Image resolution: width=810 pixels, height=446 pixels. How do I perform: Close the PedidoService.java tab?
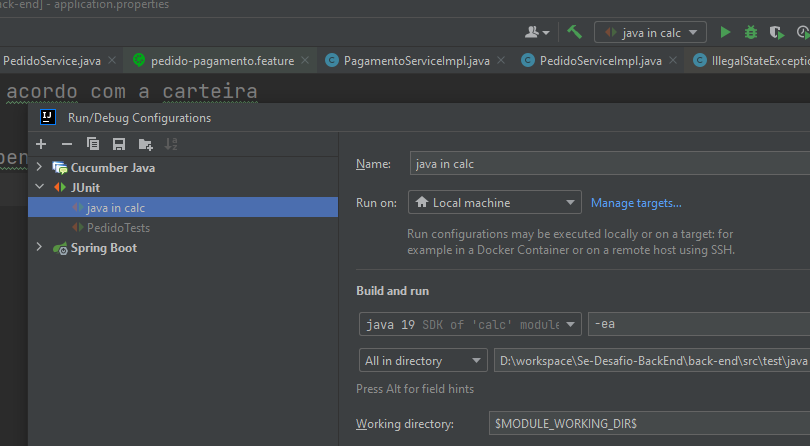click(x=112, y=60)
